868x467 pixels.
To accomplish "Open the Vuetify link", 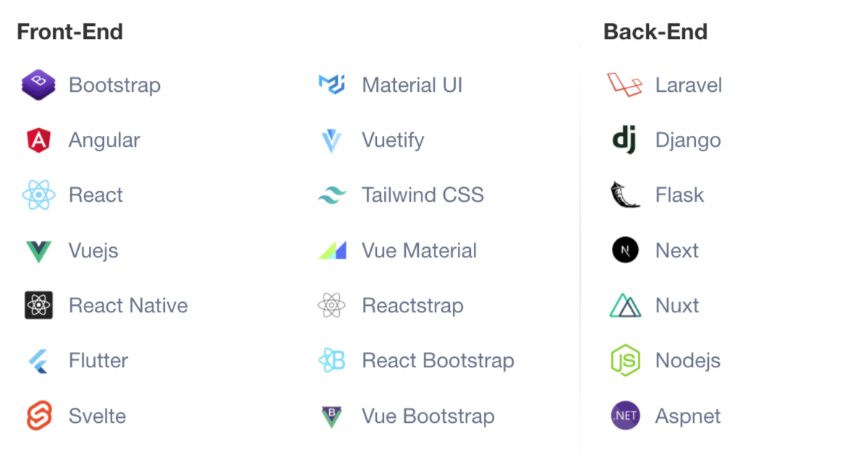I will click(393, 140).
